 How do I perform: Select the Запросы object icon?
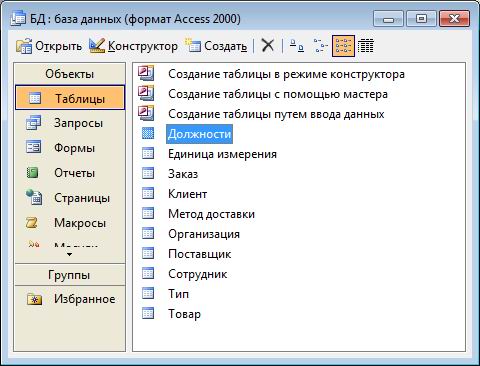pos(33,123)
